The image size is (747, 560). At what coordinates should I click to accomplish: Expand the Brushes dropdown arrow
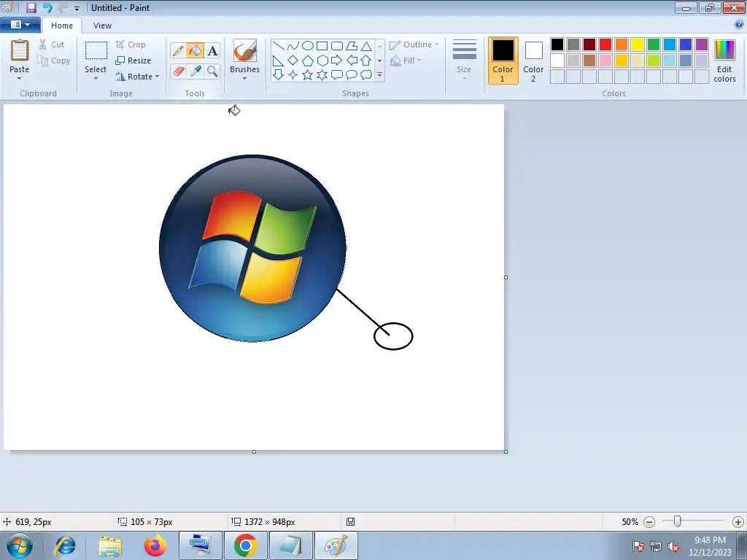pyautogui.click(x=245, y=79)
